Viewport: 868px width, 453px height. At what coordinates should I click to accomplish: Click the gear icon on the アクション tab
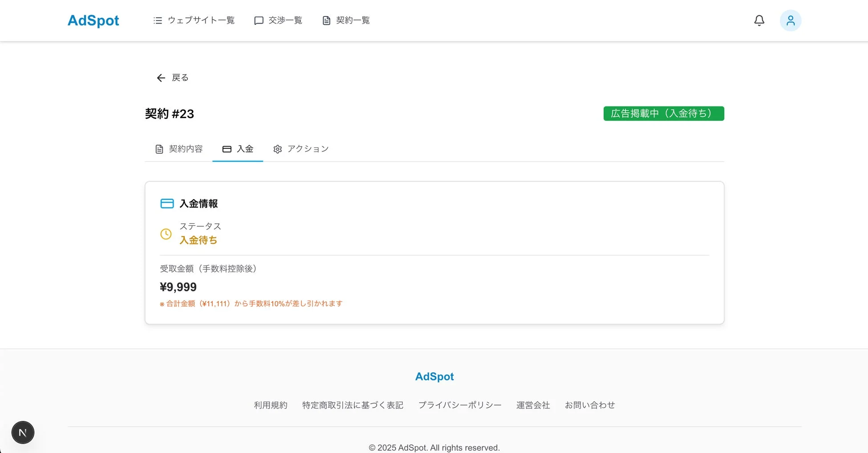click(x=277, y=149)
